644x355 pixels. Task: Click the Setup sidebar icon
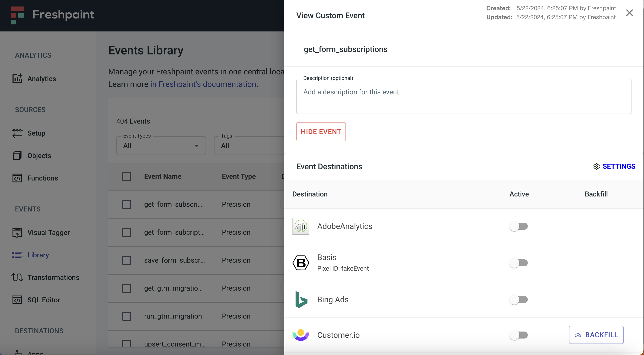tap(17, 133)
